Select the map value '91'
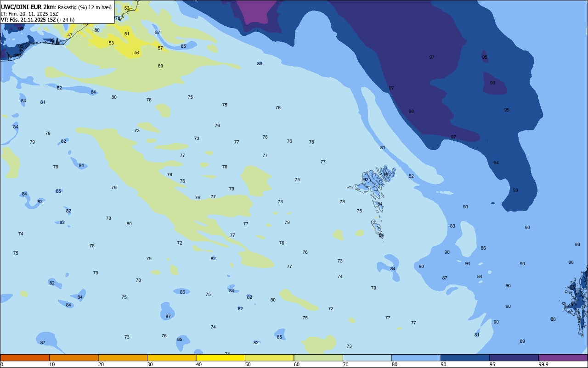 tap(468, 264)
